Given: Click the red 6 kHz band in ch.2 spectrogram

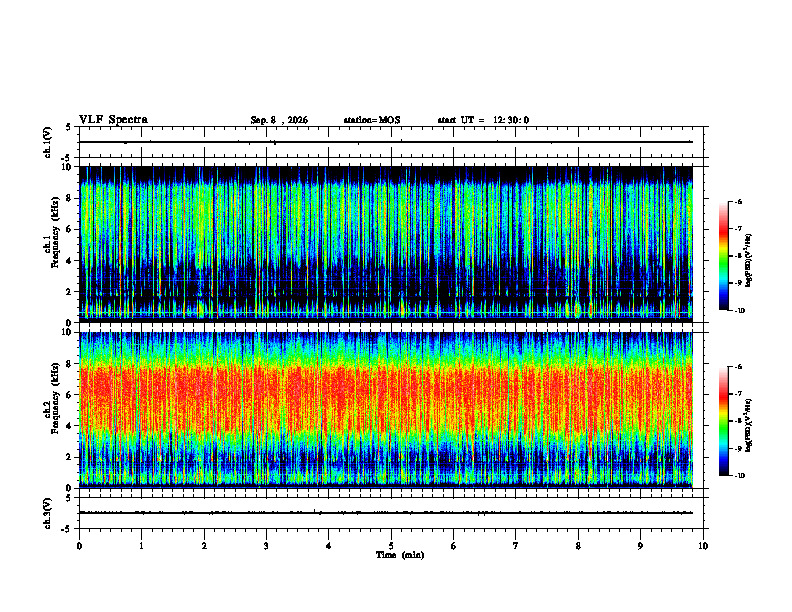Looking at the screenshot, I should 386,394.
